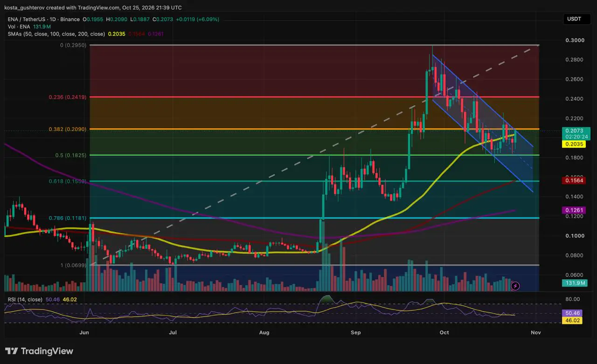The height and width of the screenshot is (364, 597).
Task: Click the 50.46 RSI axis tag
Action: click(x=573, y=313)
